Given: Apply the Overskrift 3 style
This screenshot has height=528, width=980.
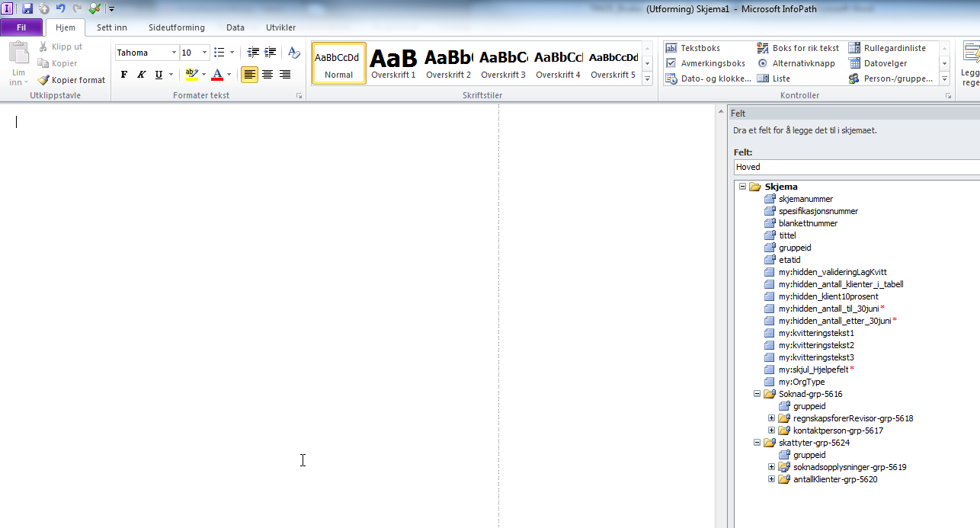Looking at the screenshot, I should 503,63.
